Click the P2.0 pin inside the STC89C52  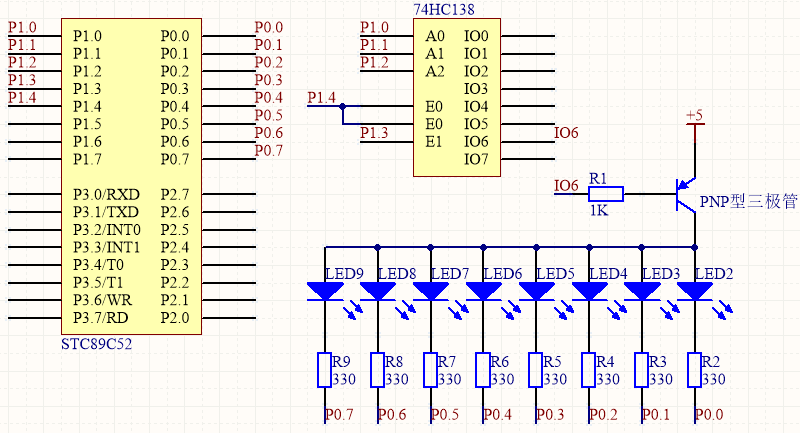pos(174,317)
